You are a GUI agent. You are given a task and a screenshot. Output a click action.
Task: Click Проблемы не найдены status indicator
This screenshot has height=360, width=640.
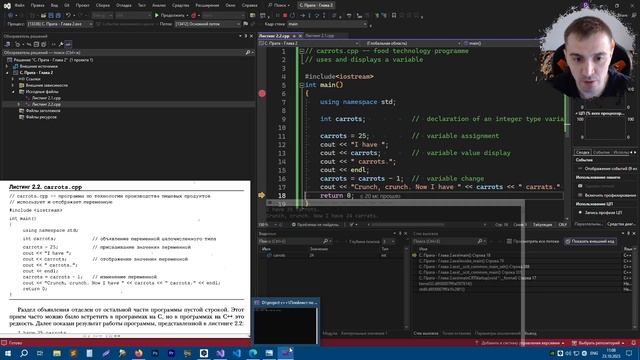[x=315, y=225]
